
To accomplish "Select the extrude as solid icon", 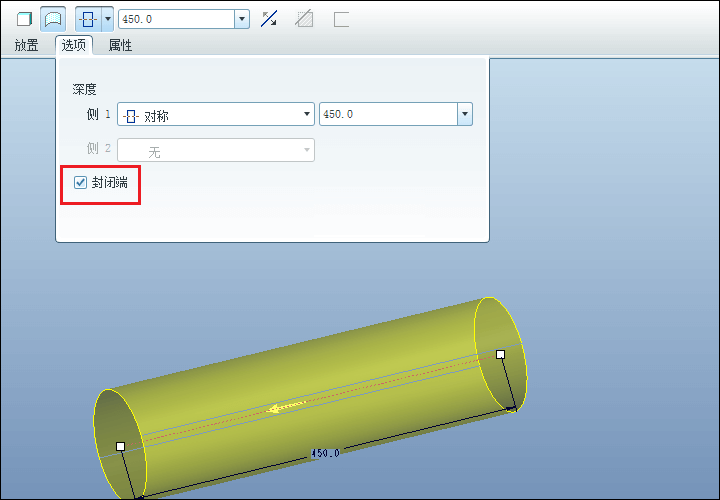I will tap(24, 19).
